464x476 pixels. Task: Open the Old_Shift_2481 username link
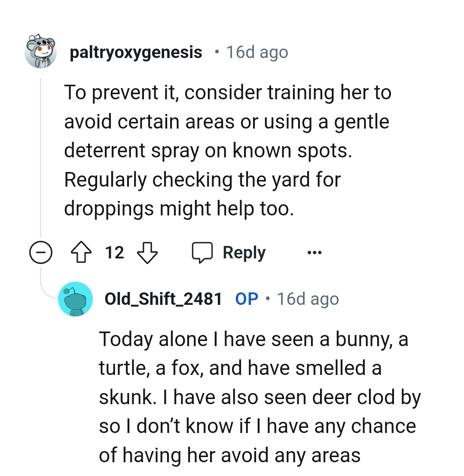163,299
